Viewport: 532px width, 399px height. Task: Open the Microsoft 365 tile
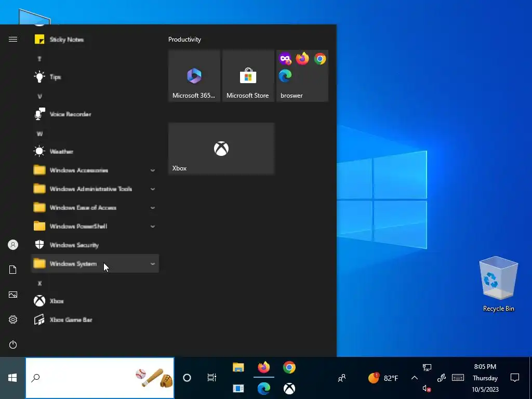194,76
